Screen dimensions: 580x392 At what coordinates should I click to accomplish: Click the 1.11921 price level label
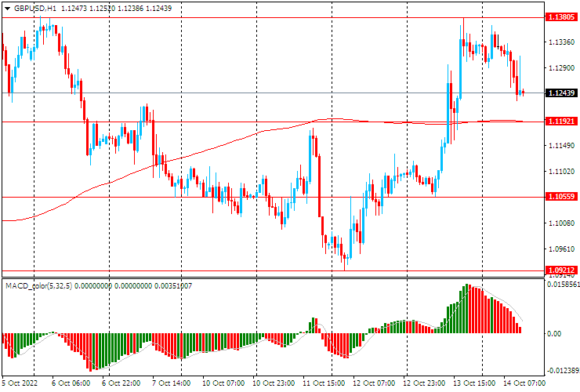point(561,122)
